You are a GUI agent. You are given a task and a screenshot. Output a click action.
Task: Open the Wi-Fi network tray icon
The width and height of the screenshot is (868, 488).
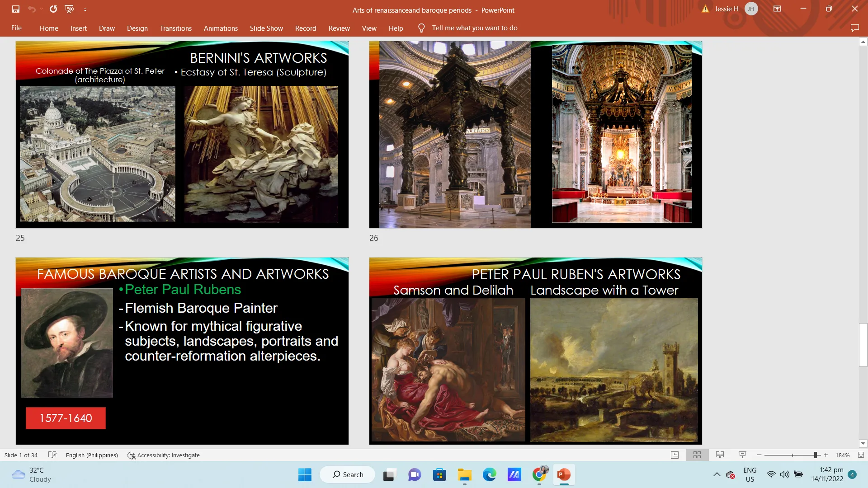pos(771,474)
